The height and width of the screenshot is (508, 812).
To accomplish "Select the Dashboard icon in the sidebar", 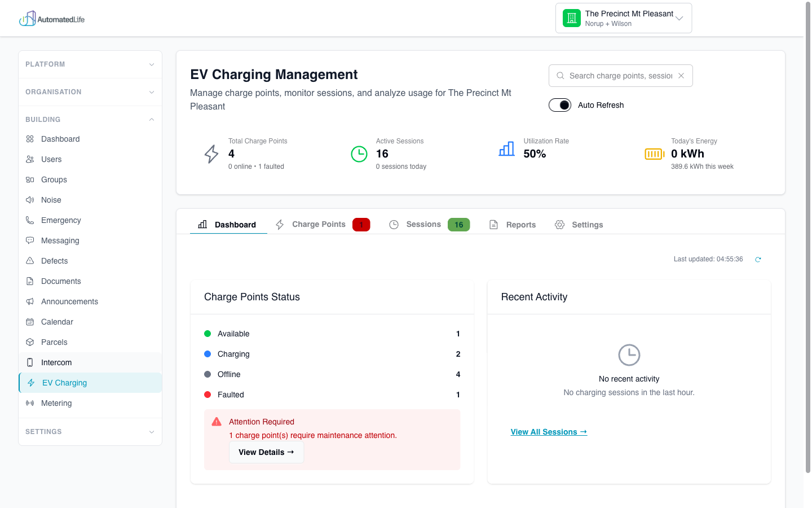I will [30, 139].
